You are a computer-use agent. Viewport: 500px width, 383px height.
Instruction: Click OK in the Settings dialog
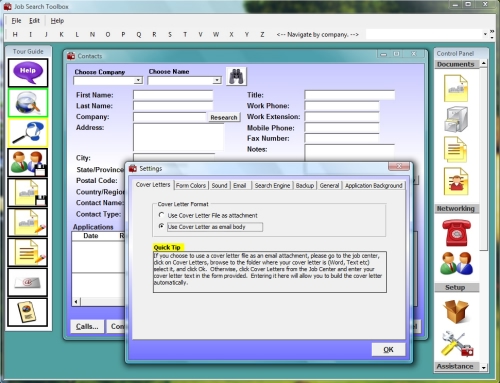[388, 350]
